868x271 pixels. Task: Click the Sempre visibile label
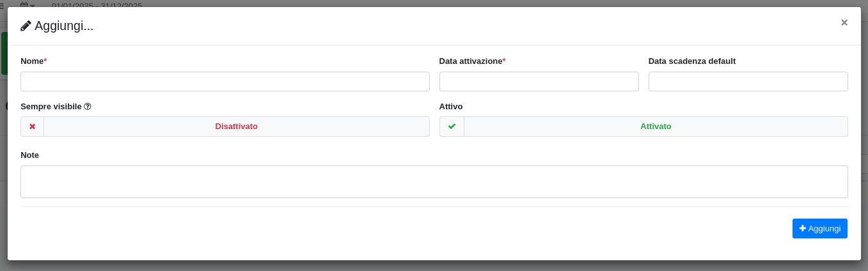(51, 107)
